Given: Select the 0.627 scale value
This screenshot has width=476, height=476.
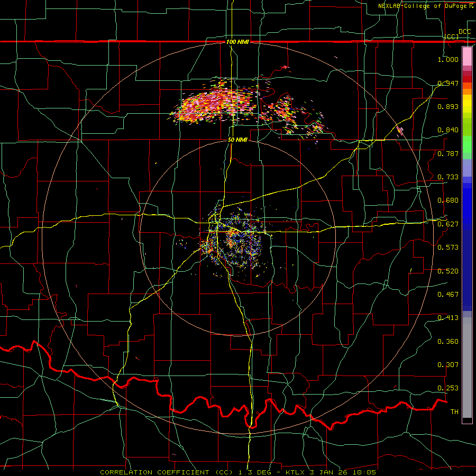Looking at the screenshot, I should tap(448, 224).
